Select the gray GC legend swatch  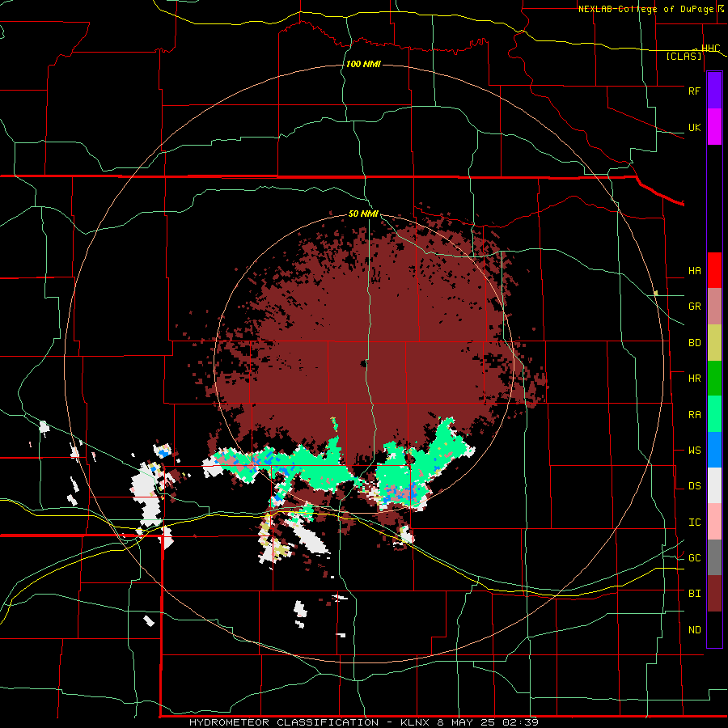pyautogui.click(x=714, y=557)
